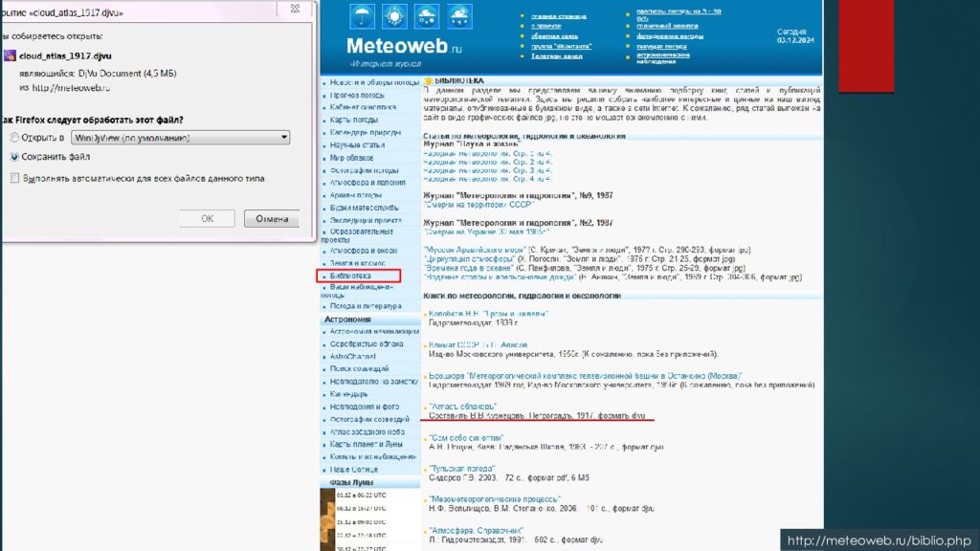The image size is (980, 551).
Task: Open "Времена года в океане" article link
Action: [x=471, y=268]
